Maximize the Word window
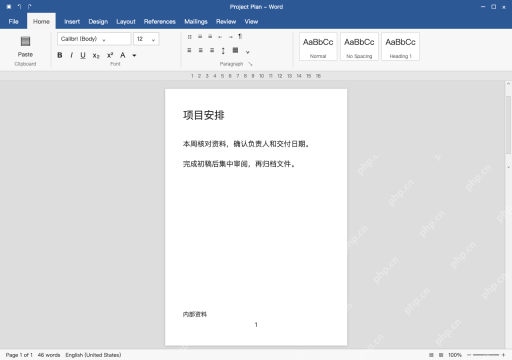The width and height of the screenshot is (512, 360). pyautogui.click(x=493, y=7)
